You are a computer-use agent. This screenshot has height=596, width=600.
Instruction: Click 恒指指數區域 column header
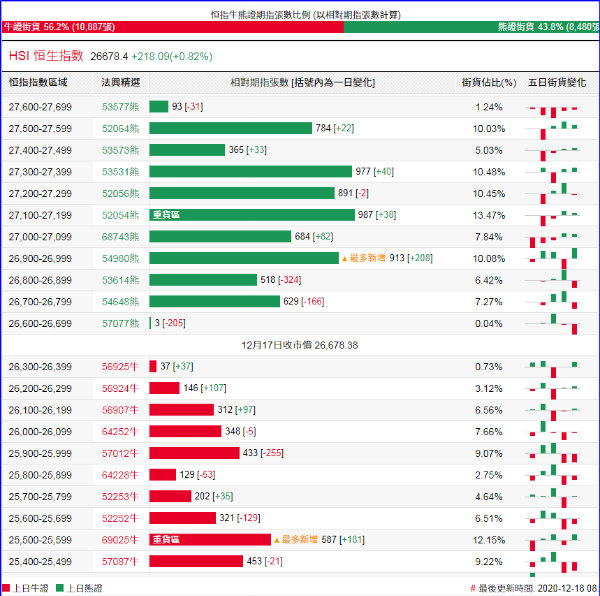click(x=38, y=82)
